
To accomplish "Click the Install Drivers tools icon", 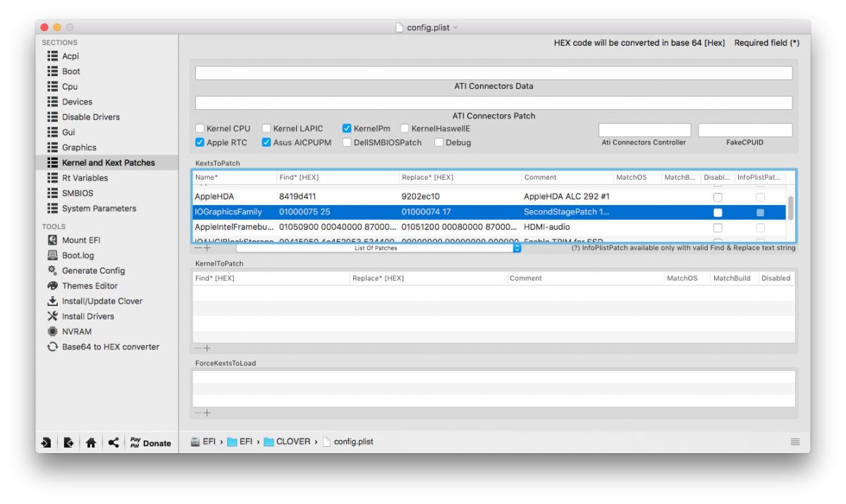I will pos(52,316).
